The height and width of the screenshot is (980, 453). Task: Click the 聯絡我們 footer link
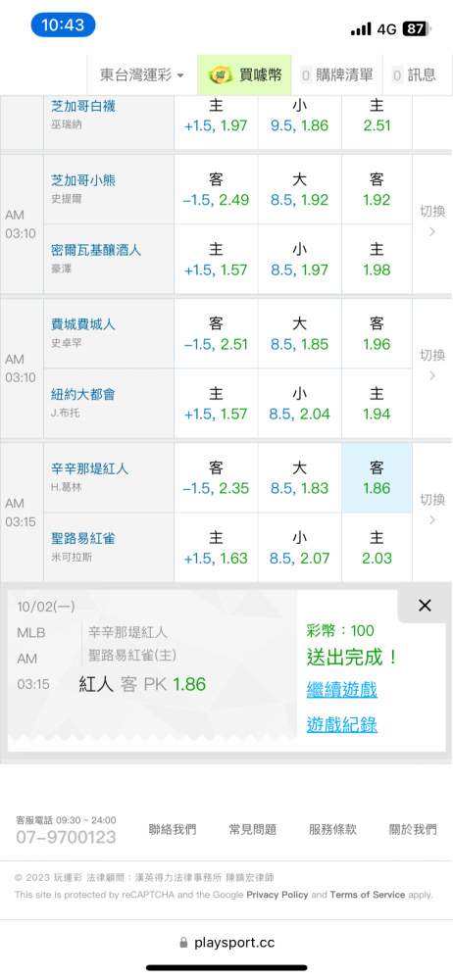pos(172,829)
